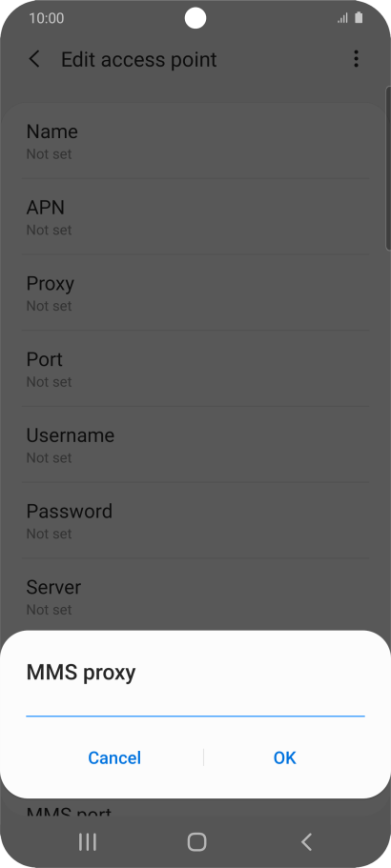Viewport: 391px width, 868px height.
Task: Tap the back arrow beside Edit access point
Action: point(34,59)
